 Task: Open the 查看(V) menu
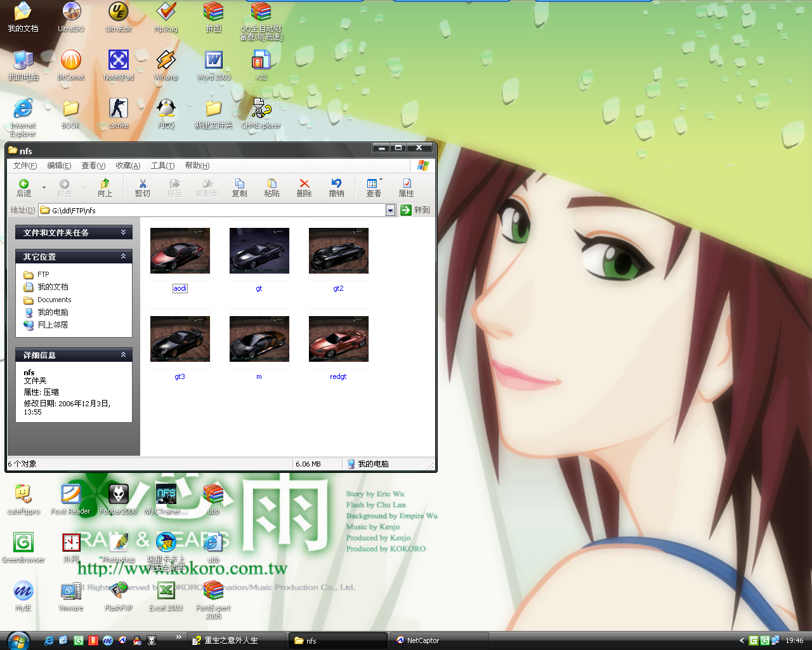click(93, 166)
